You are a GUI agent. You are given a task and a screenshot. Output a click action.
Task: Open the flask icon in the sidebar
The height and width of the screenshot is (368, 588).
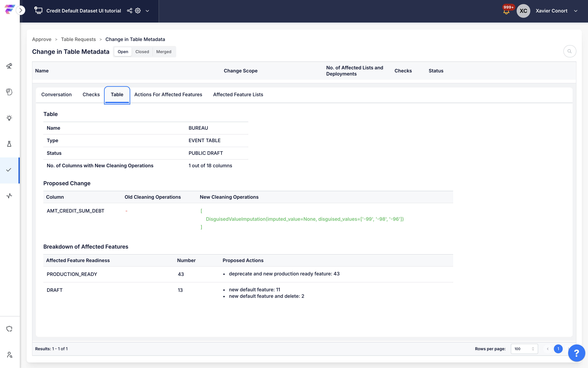click(x=9, y=144)
